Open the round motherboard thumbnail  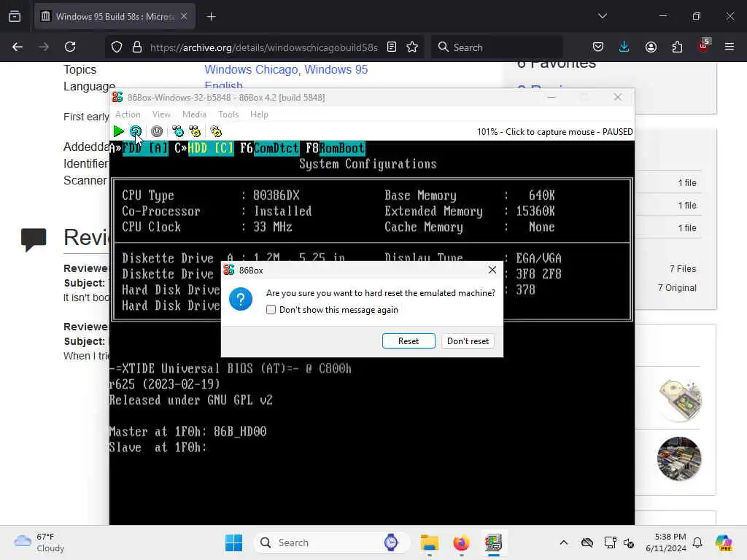click(679, 459)
